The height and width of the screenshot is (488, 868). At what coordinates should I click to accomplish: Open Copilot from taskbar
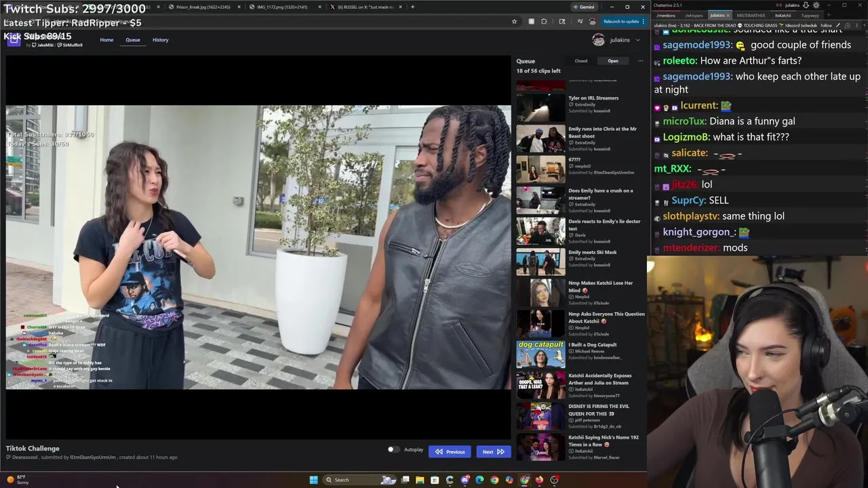click(509, 480)
